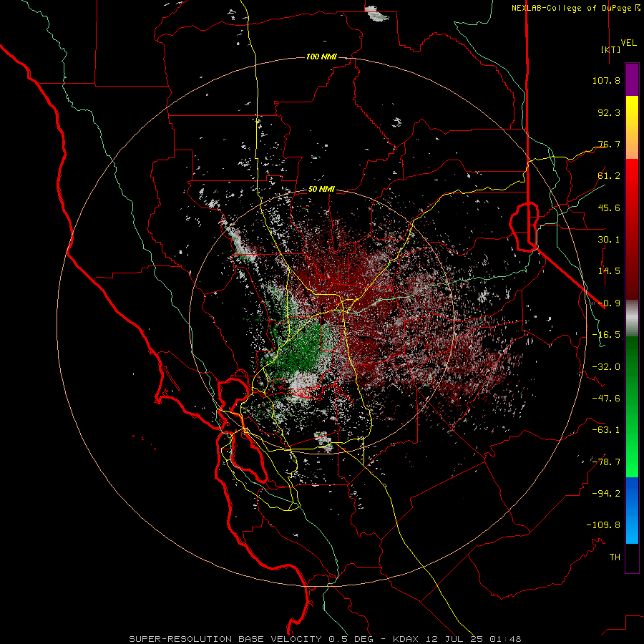Click the NEXLAB-College of DuPage label
Image resolution: width=644 pixels, height=644 pixels.
571,8
